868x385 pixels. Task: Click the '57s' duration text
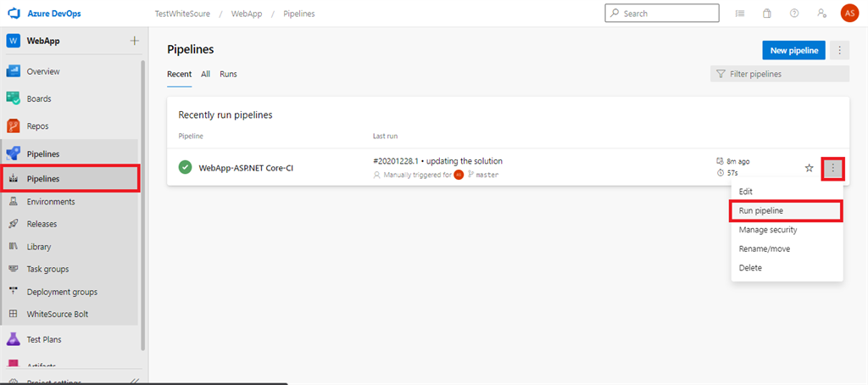tap(732, 173)
